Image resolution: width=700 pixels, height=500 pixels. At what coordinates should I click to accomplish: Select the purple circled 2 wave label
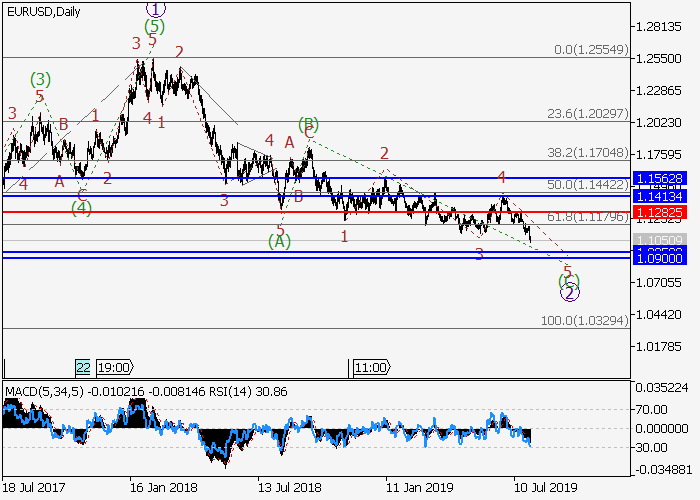pyautogui.click(x=569, y=293)
